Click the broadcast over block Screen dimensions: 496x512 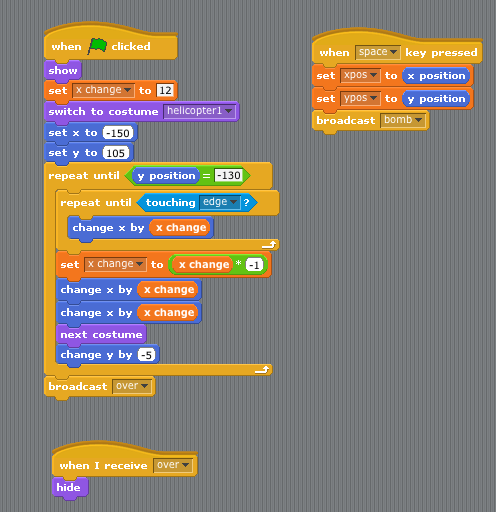[99, 386]
